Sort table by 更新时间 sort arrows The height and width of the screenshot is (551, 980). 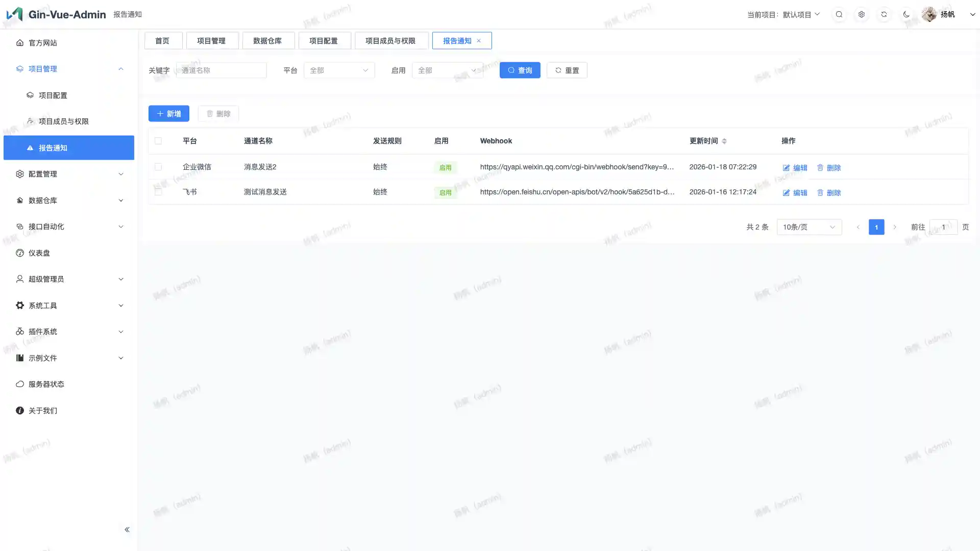click(724, 141)
